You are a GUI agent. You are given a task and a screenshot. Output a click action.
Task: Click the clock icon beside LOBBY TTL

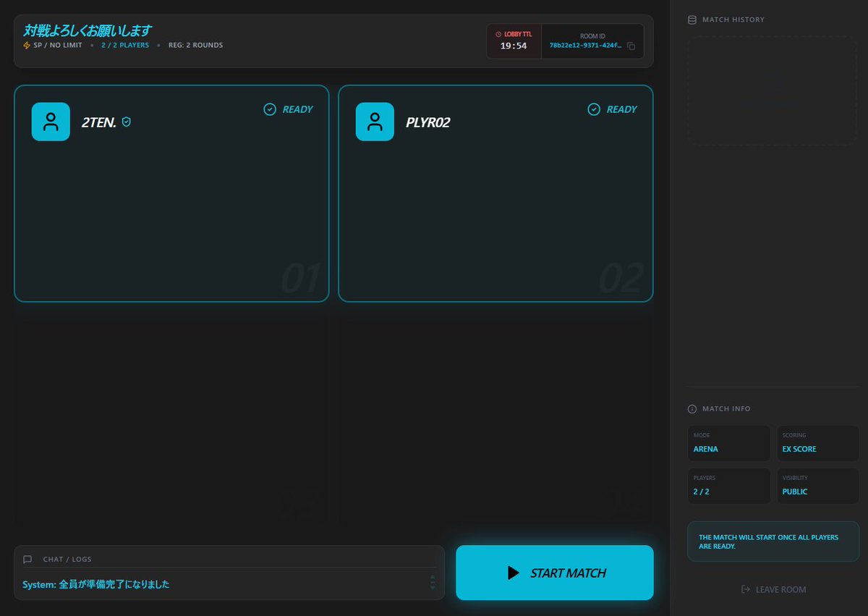[x=498, y=34]
